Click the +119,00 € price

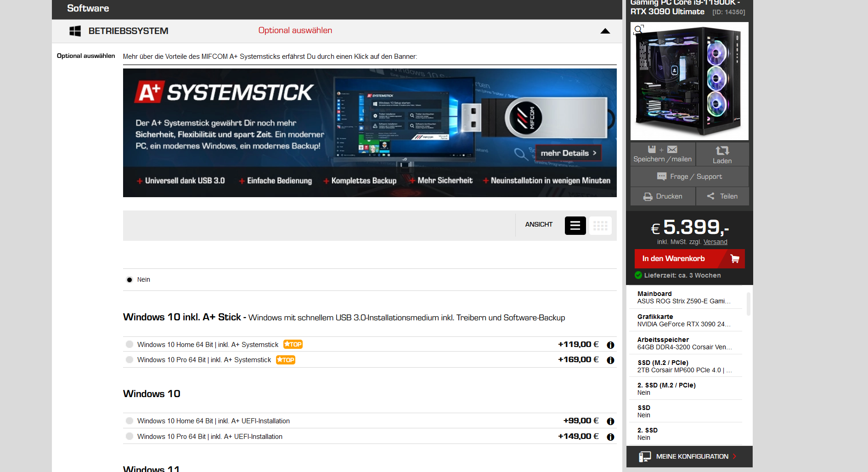click(578, 344)
